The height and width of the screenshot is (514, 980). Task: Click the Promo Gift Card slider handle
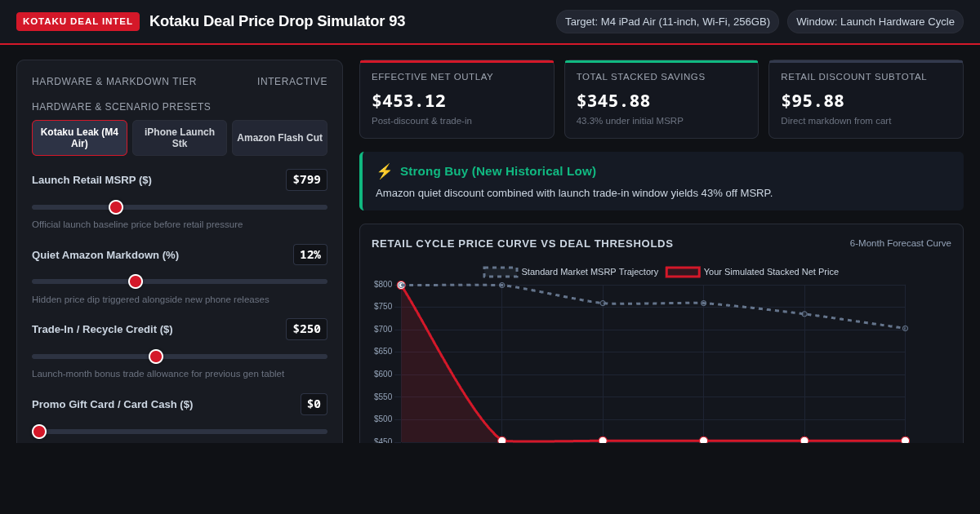tap(39, 432)
